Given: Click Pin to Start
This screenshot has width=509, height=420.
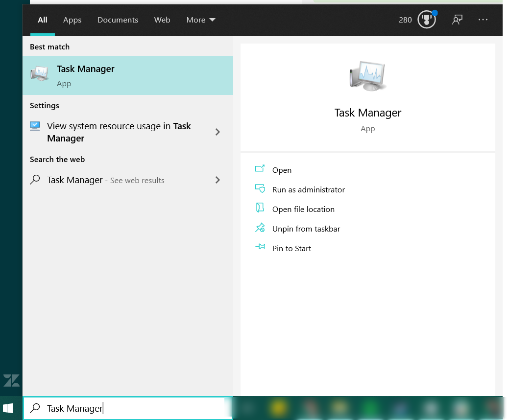Looking at the screenshot, I should click(x=291, y=249).
